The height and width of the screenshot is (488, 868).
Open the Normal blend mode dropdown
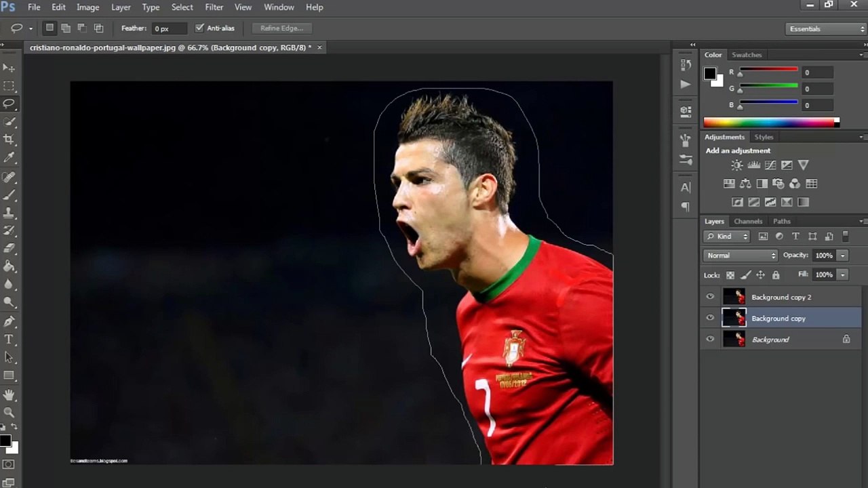pyautogui.click(x=741, y=256)
